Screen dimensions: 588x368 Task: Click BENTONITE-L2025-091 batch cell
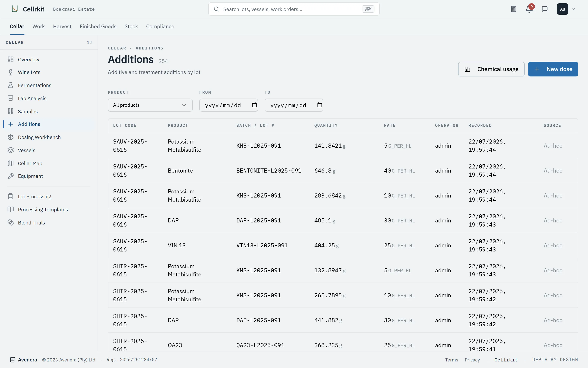click(269, 171)
